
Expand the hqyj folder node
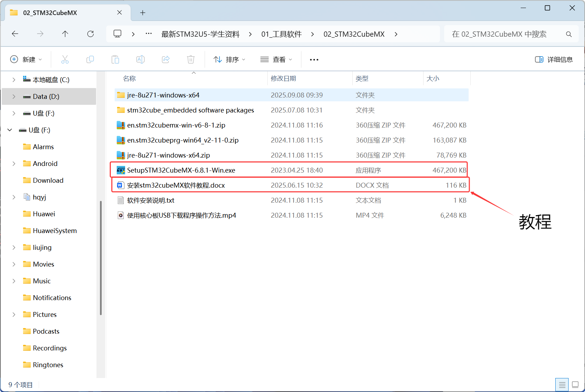point(14,197)
